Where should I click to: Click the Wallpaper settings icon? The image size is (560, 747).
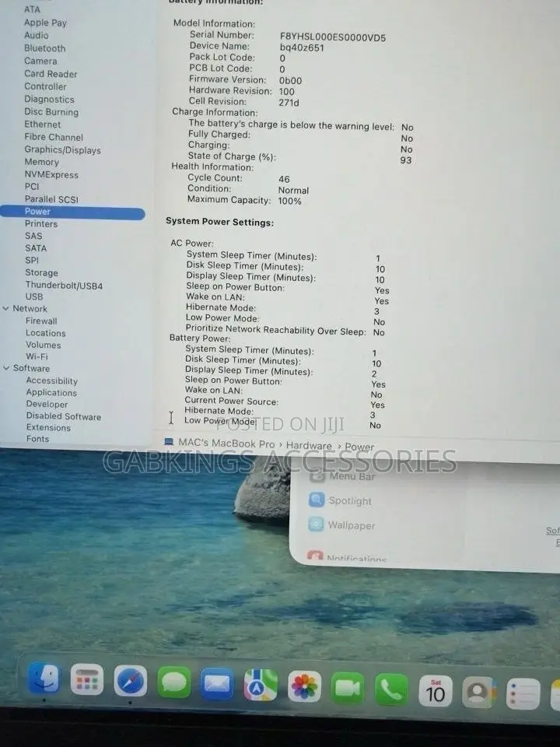click(x=317, y=524)
